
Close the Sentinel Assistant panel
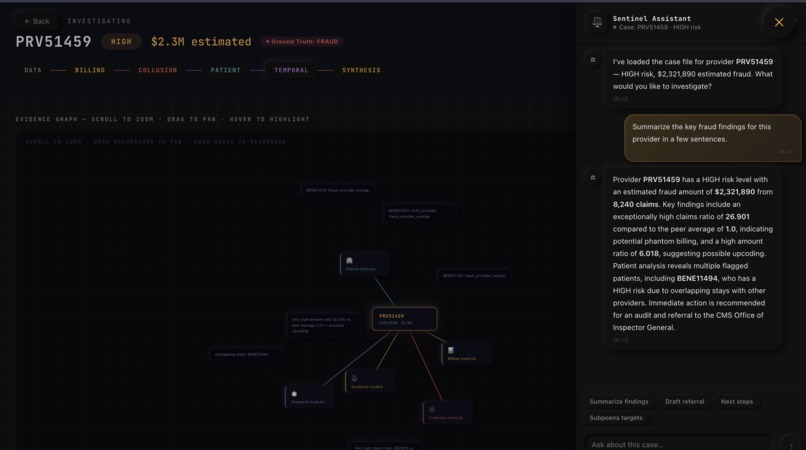(779, 22)
